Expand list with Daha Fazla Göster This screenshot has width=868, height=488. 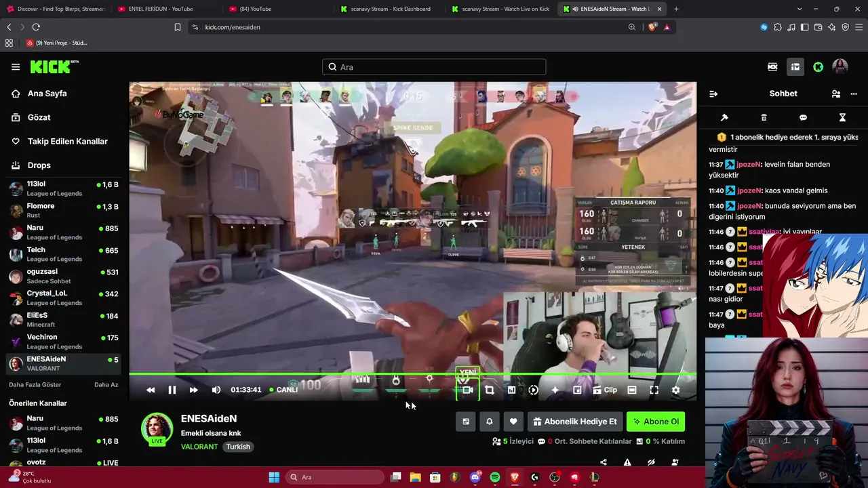point(35,384)
